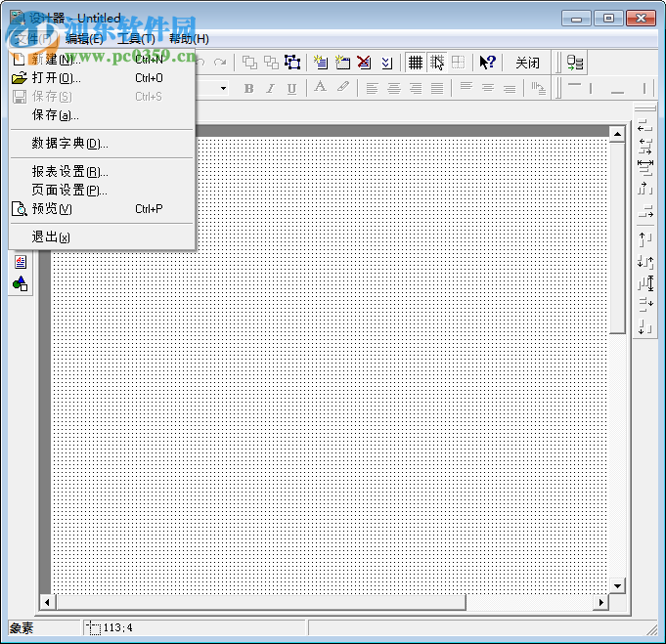This screenshot has width=666, height=644.
Task: Click the send to back icon
Action: pyautogui.click(x=271, y=63)
